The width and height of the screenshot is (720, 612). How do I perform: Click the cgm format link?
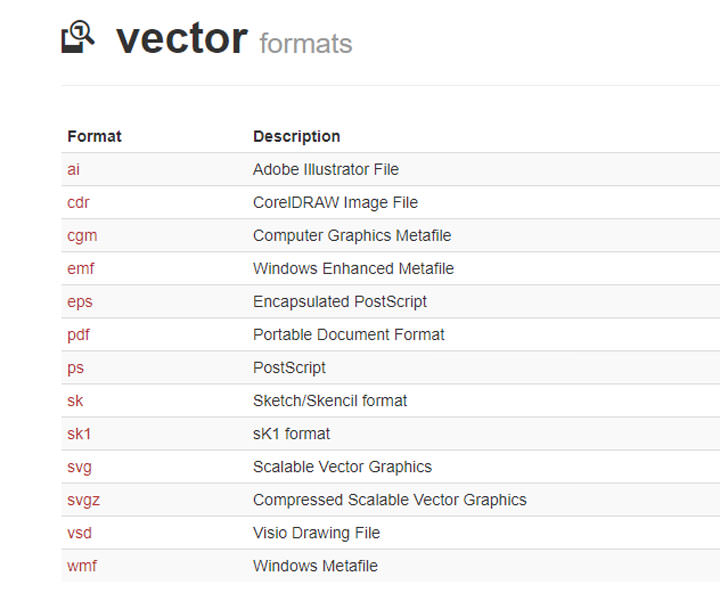(x=82, y=235)
